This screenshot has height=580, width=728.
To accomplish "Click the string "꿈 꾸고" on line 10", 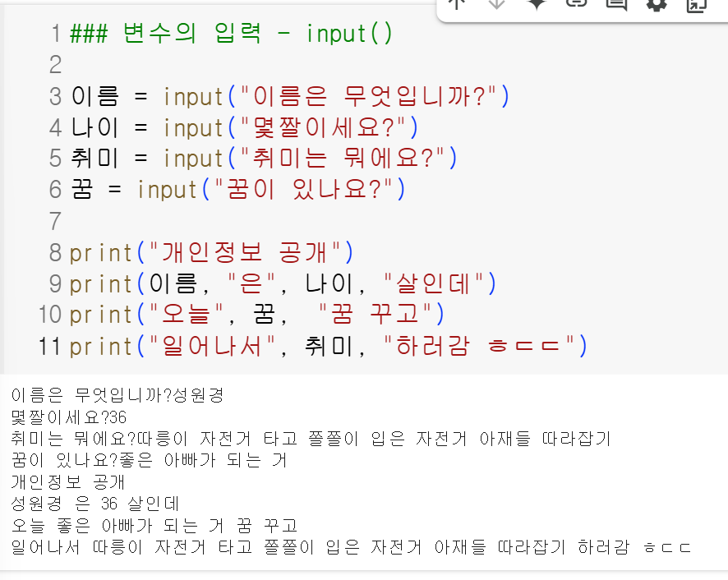I will coord(376,315).
